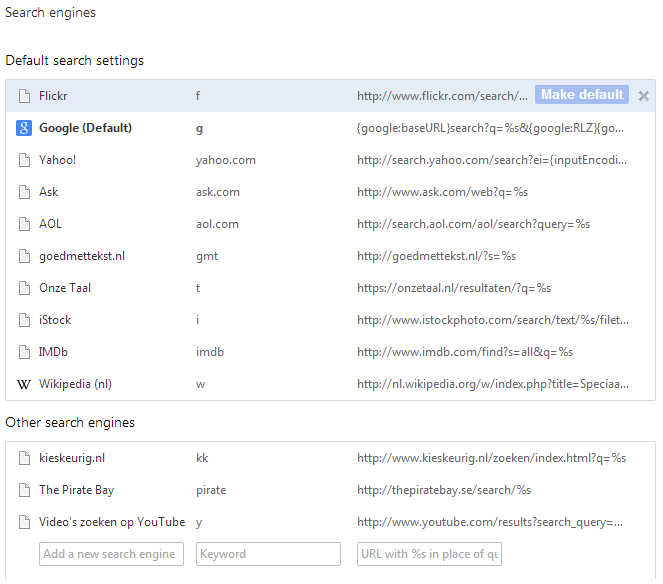Image resolution: width=663 pixels, height=584 pixels.
Task: Click the iStock keyword 'i'
Action: [x=197, y=320]
